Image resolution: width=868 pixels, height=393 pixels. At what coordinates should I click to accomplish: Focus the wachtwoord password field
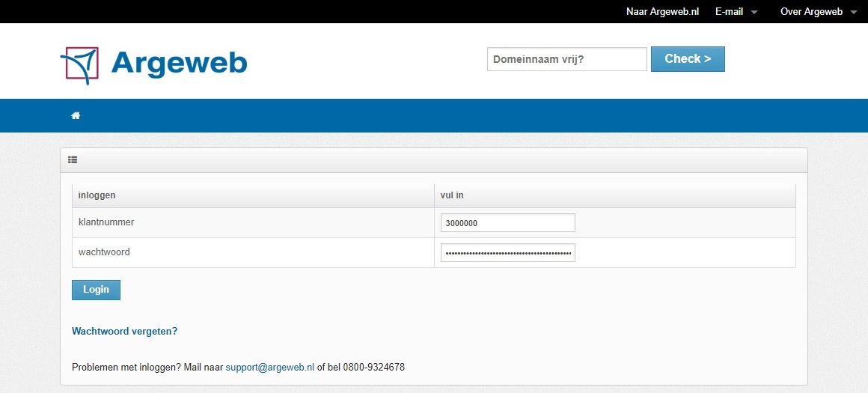coord(507,253)
